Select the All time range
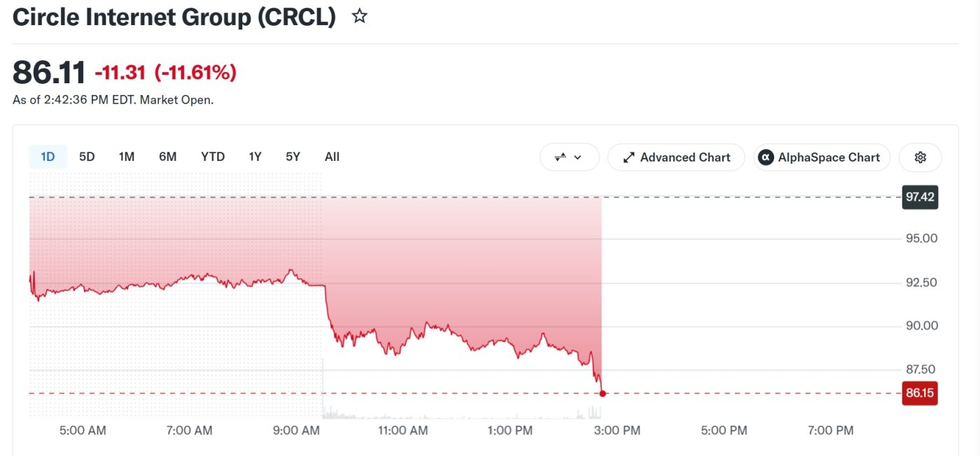 [332, 157]
